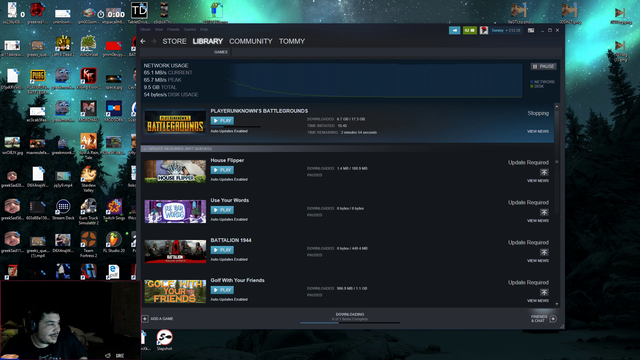Screen dimensions: 640x360
Task: Select the LIBRARY tab
Action: 208,41
